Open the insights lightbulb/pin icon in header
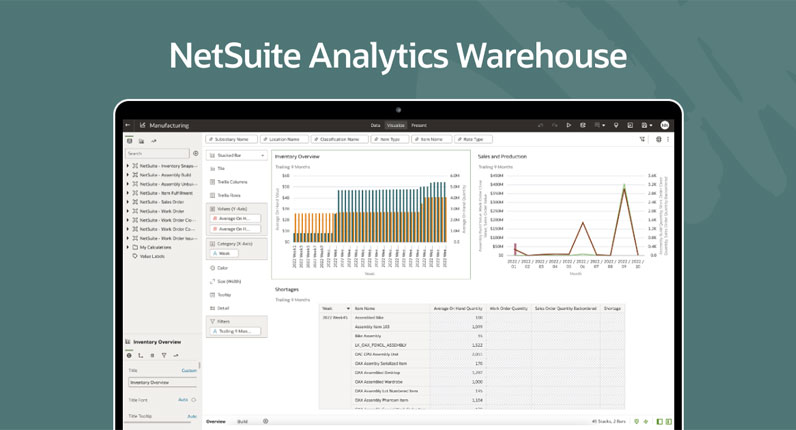Viewport: 796px width, 430px height. [x=616, y=125]
